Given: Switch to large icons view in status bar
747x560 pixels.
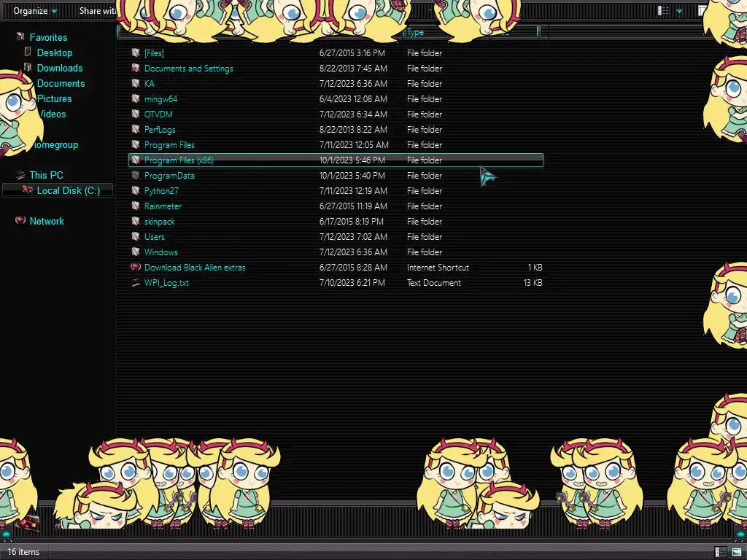Looking at the screenshot, I should click(737, 552).
